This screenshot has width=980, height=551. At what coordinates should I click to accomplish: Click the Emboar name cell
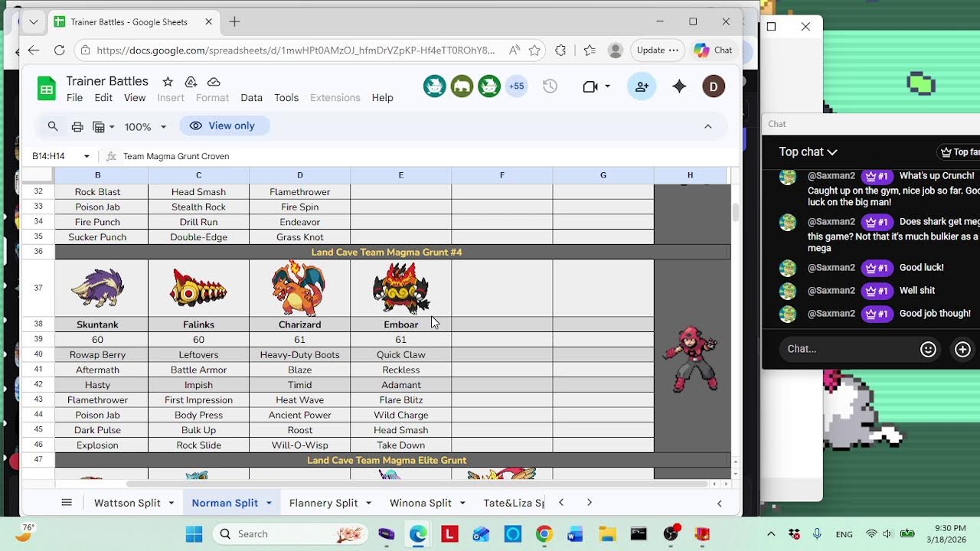tap(401, 324)
